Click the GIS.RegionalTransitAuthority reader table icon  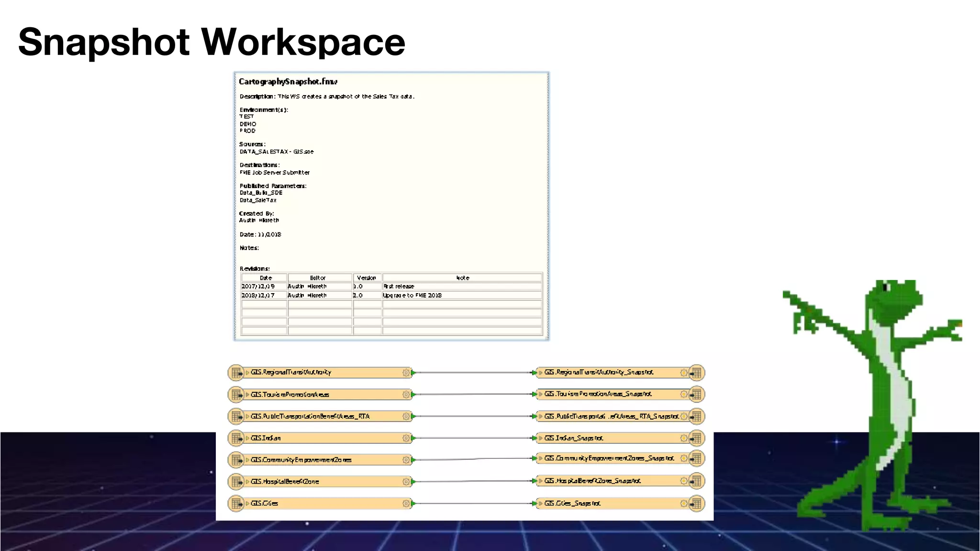pyautogui.click(x=236, y=373)
